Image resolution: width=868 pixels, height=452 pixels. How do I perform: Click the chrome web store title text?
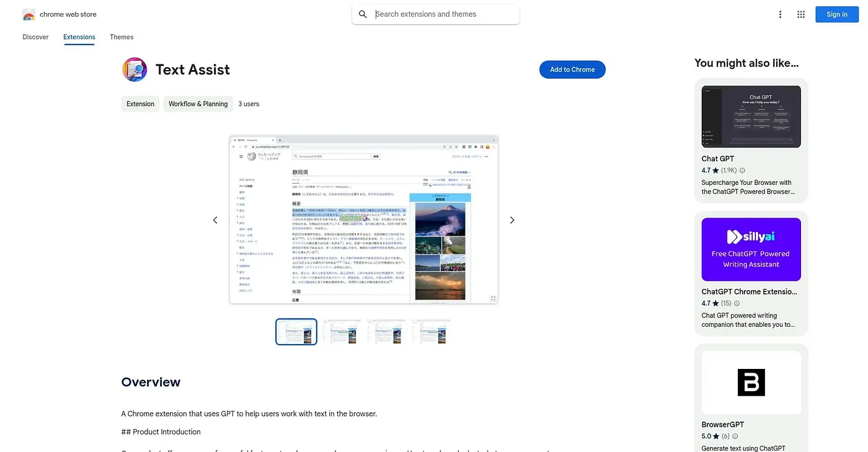coord(68,14)
